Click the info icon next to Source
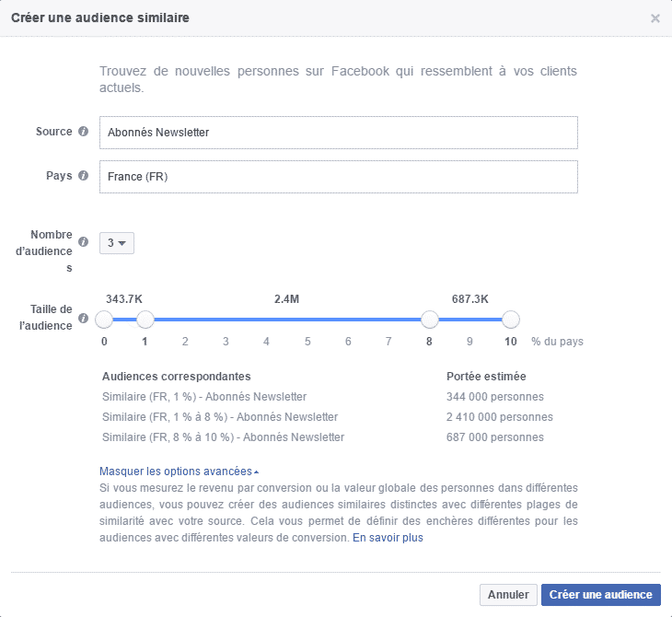672x617 pixels. 84,132
